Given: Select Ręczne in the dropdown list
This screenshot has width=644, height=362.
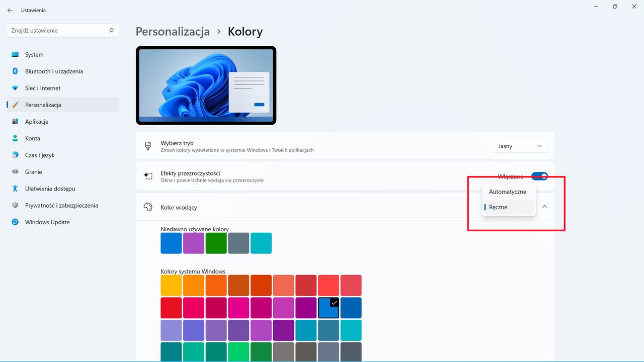Looking at the screenshot, I should [498, 207].
